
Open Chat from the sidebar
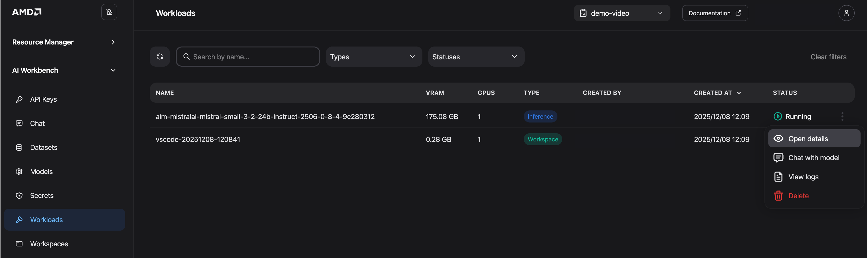[37, 123]
